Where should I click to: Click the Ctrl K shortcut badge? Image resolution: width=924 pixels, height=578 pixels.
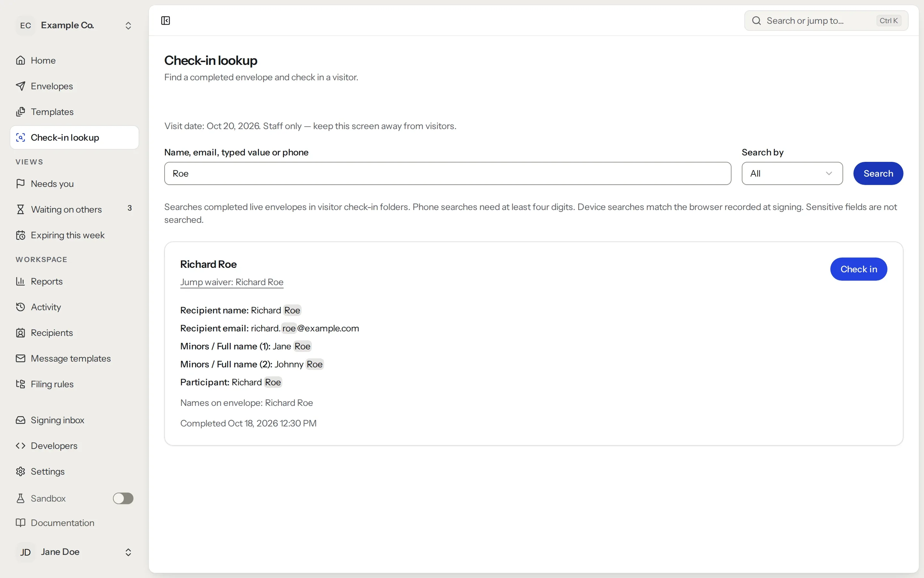pos(888,21)
